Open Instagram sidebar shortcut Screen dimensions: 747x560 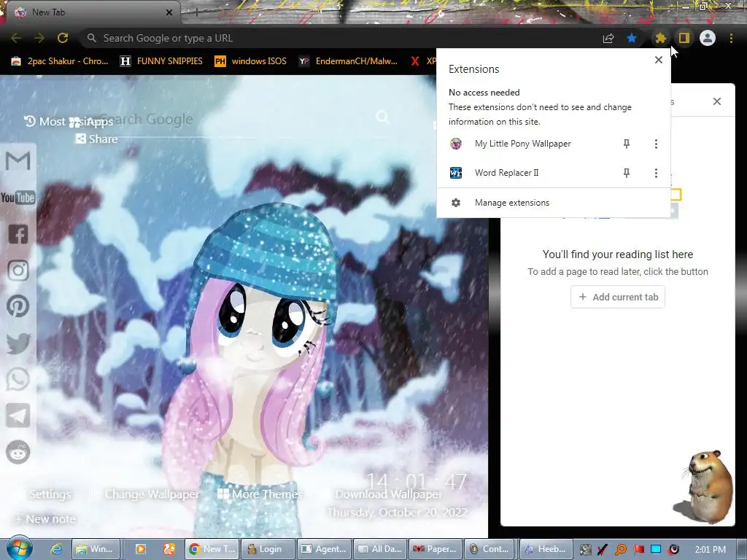[x=18, y=270]
